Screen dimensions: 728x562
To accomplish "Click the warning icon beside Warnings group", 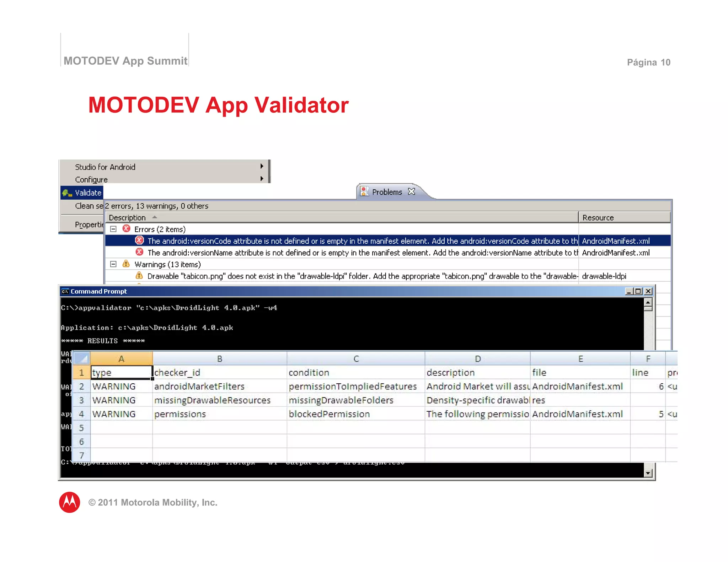I will click(126, 264).
